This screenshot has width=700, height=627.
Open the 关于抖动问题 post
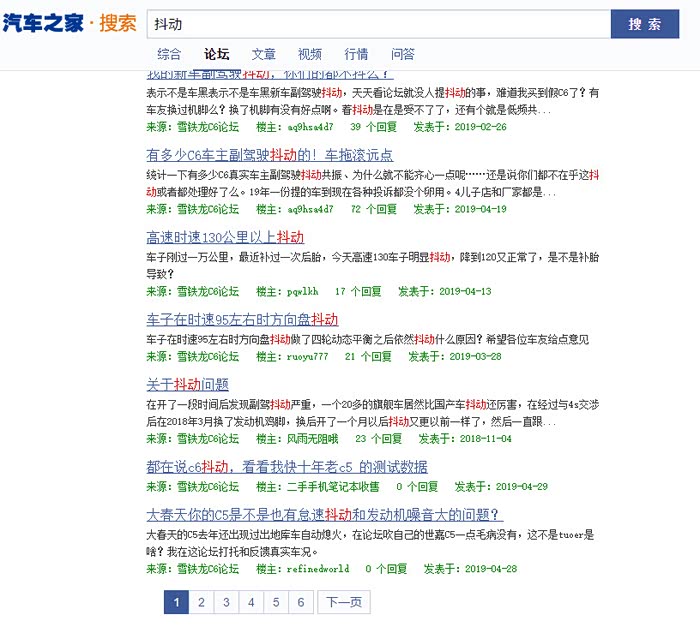coord(188,385)
